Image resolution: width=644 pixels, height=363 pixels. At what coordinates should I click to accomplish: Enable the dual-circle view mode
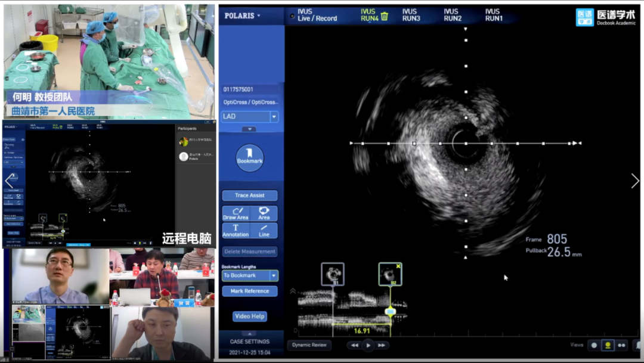pos(622,345)
